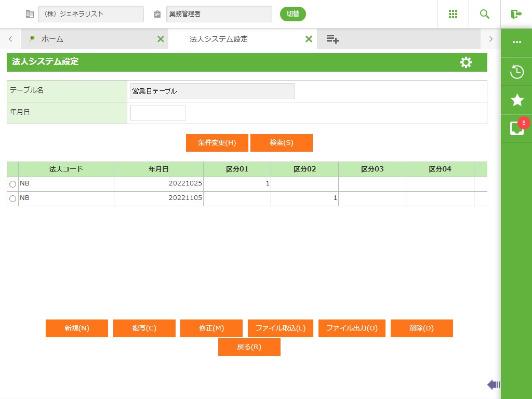This screenshot has width=532, height=399.
Task: Click the 年月日 input field
Action: pos(157,113)
